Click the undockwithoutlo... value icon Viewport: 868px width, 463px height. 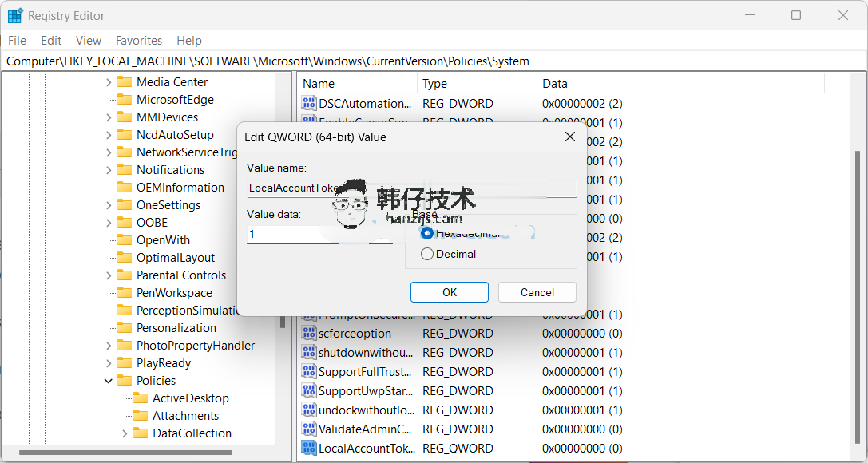tap(308, 410)
